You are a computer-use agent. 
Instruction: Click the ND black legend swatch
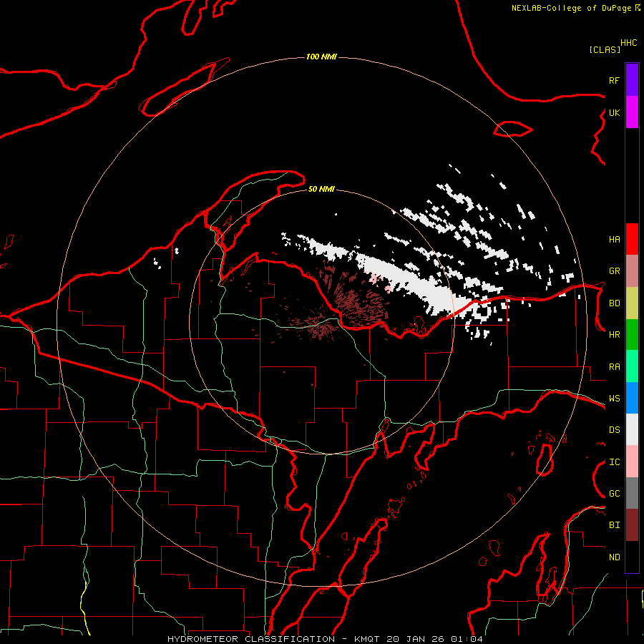(632, 557)
